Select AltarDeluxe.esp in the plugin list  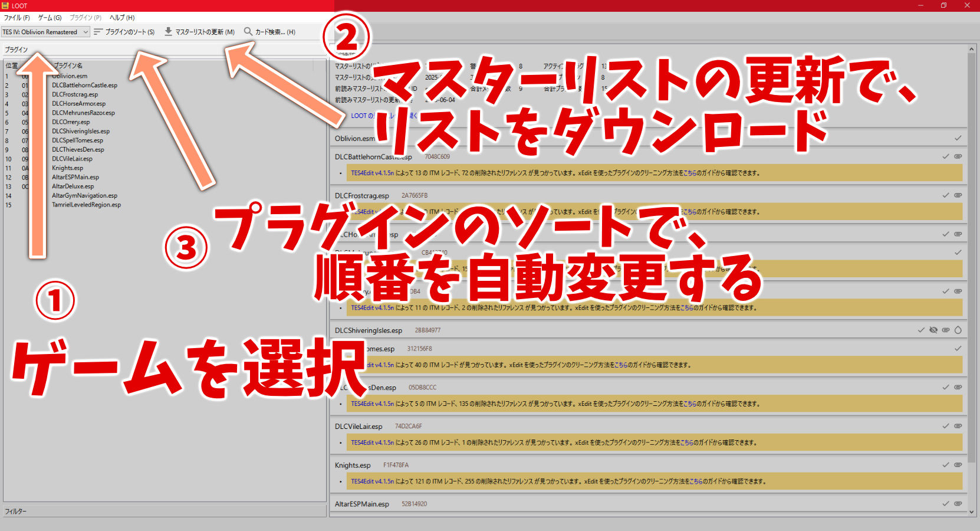click(x=73, y=186)
